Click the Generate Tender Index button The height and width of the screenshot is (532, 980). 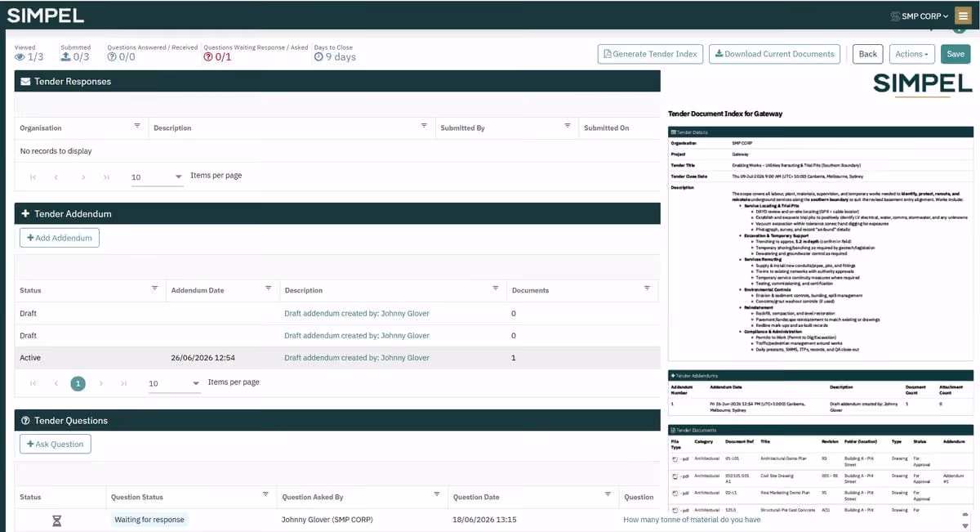click(650, 54)
